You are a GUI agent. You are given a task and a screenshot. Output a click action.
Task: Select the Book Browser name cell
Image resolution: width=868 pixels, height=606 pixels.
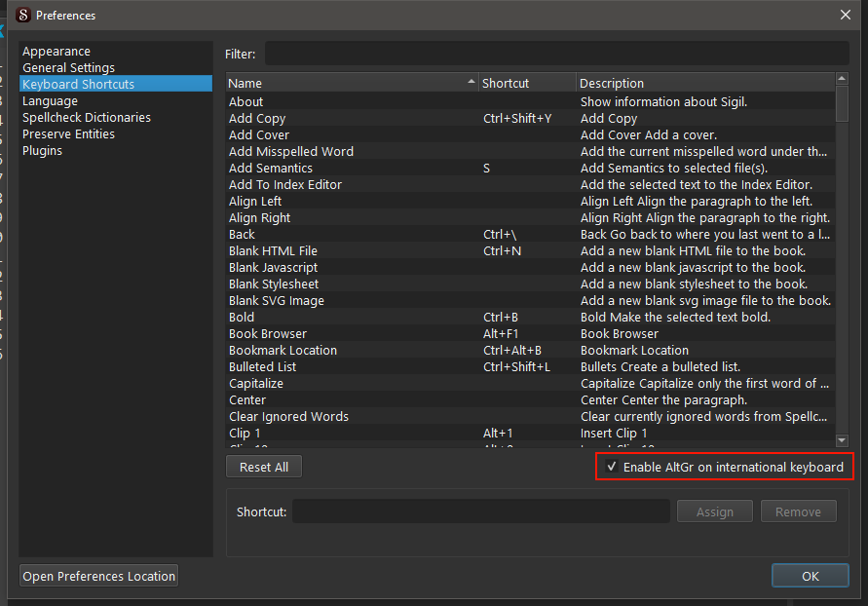pyautogui.click(x=352, y=334)
